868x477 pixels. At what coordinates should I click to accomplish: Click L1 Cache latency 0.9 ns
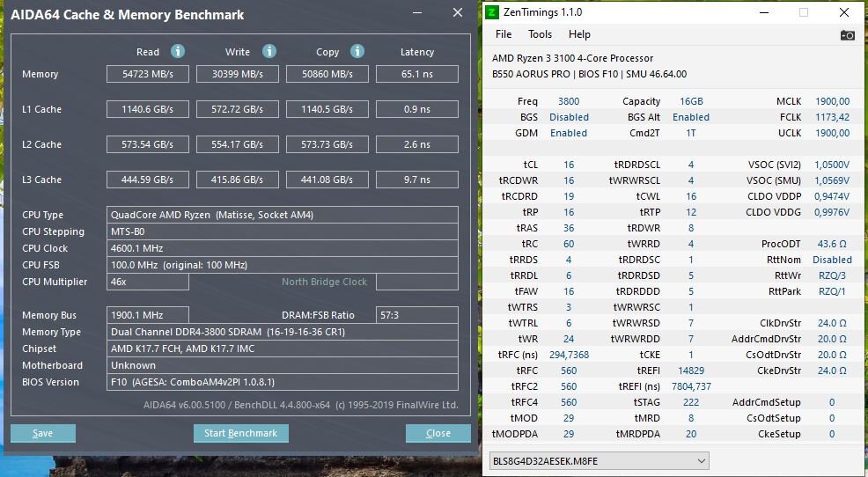417,109
